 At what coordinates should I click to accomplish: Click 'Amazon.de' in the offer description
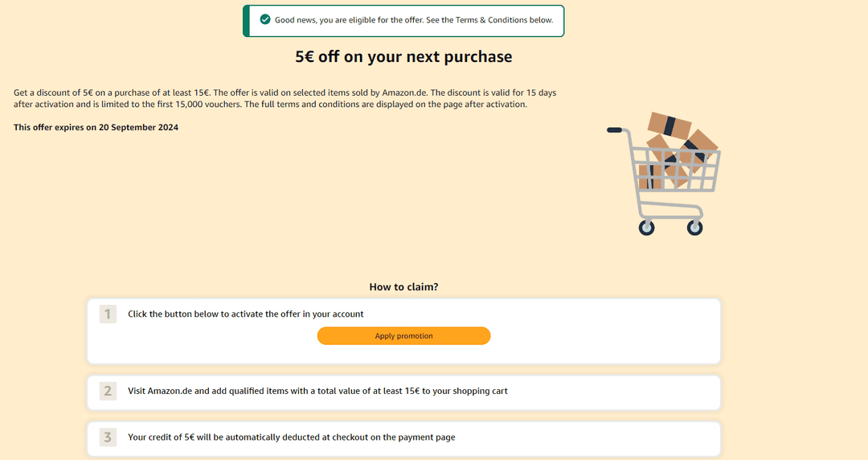click(x=404, y=92)
